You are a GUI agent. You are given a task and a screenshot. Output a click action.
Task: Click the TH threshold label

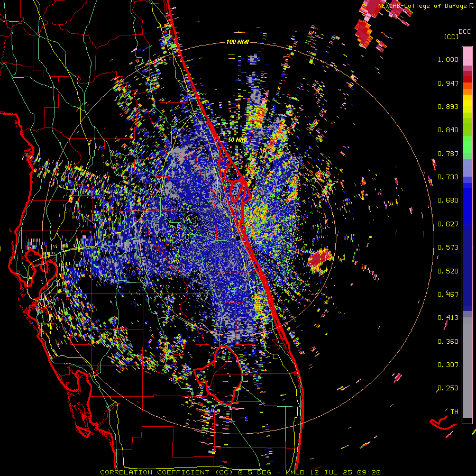click(x=454, y=412)
